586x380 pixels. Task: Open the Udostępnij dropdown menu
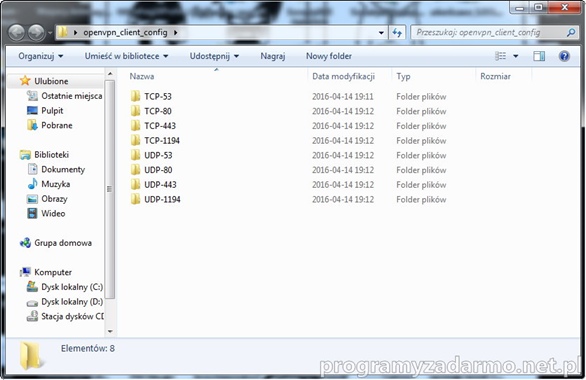point(214,56)
